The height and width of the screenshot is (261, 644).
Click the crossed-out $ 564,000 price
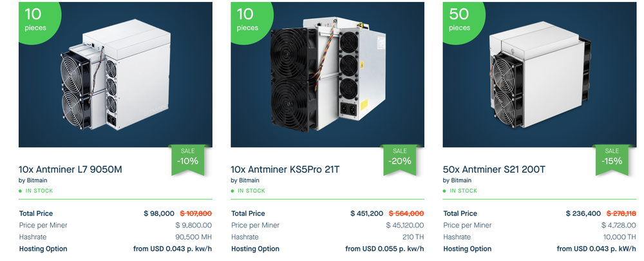coord(406,214)
